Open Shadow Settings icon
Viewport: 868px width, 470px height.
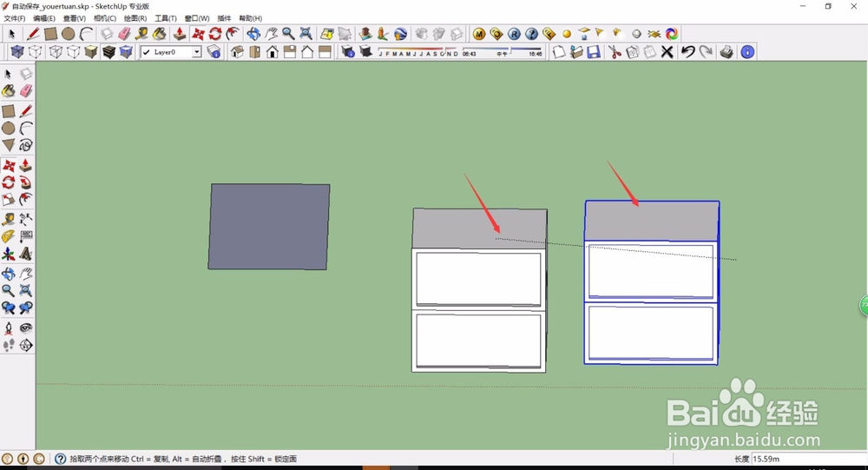click(348, 52)
